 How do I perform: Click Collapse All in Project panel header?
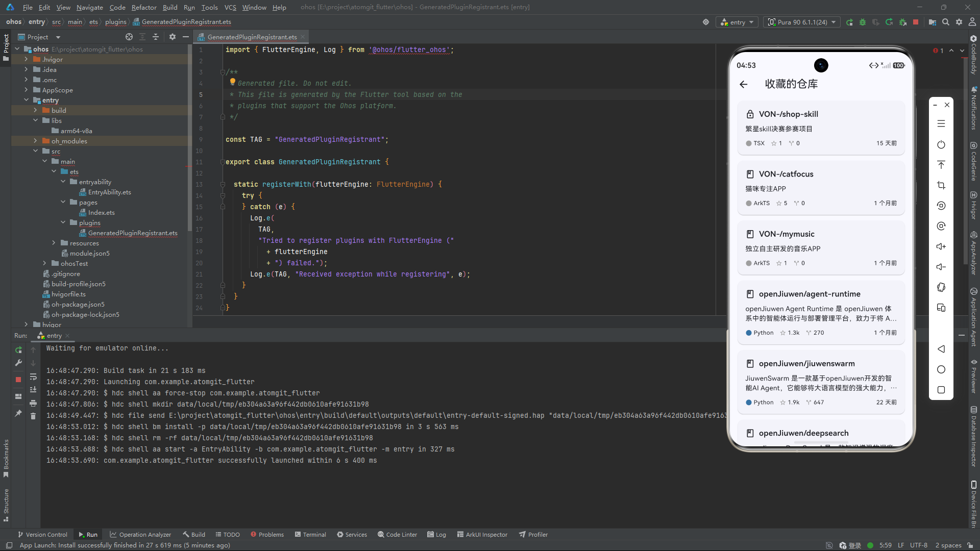coord(156,37)
